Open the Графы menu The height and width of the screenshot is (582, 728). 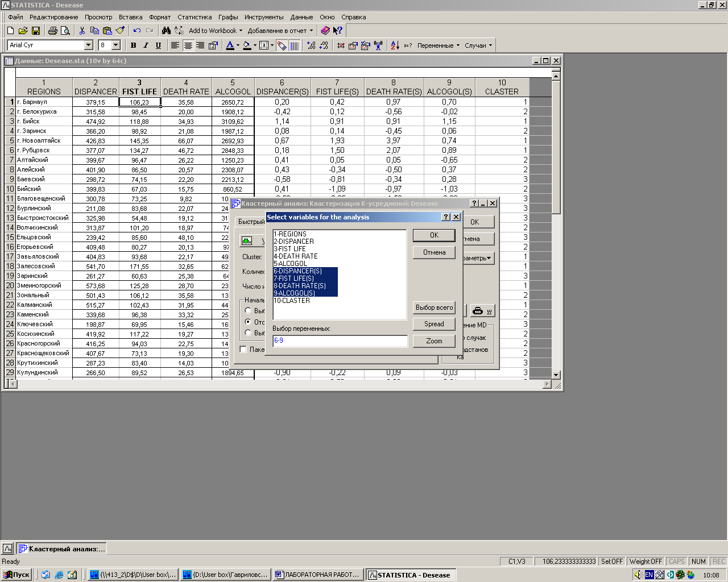(228, 17)
